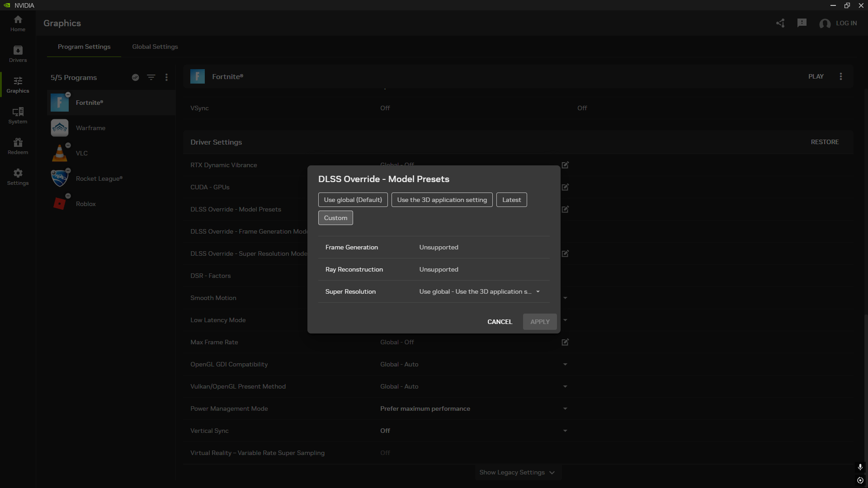Click Virtual Reality Variable Rate Super Sampling label
This screenshot has height=488, width=868.
pyautogui.click(x=257, y=453)
